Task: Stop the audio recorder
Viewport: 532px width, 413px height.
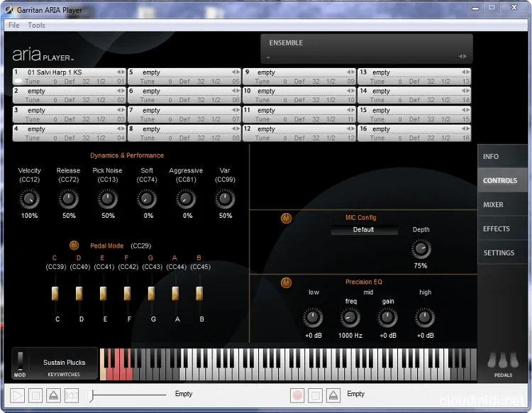Action: tap(315, 396)
